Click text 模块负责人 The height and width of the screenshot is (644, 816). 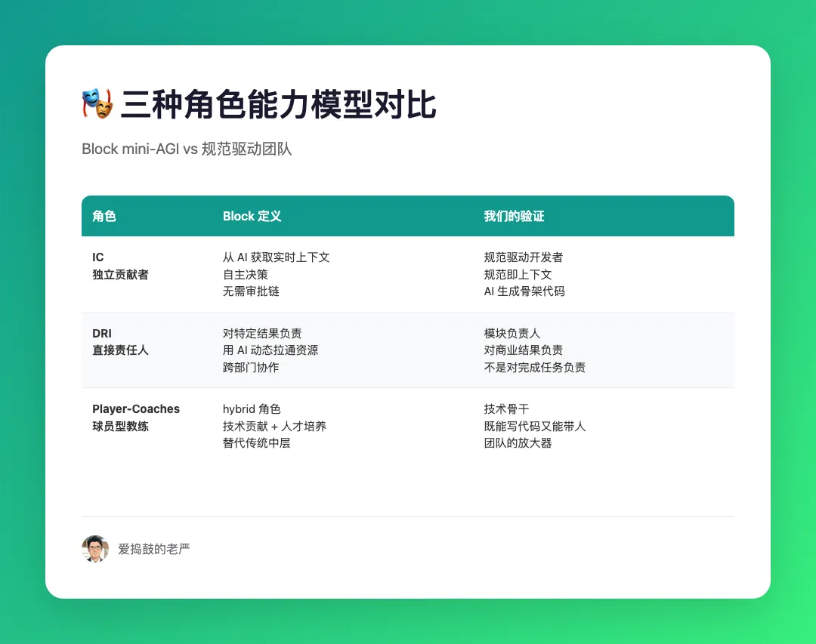512,334
